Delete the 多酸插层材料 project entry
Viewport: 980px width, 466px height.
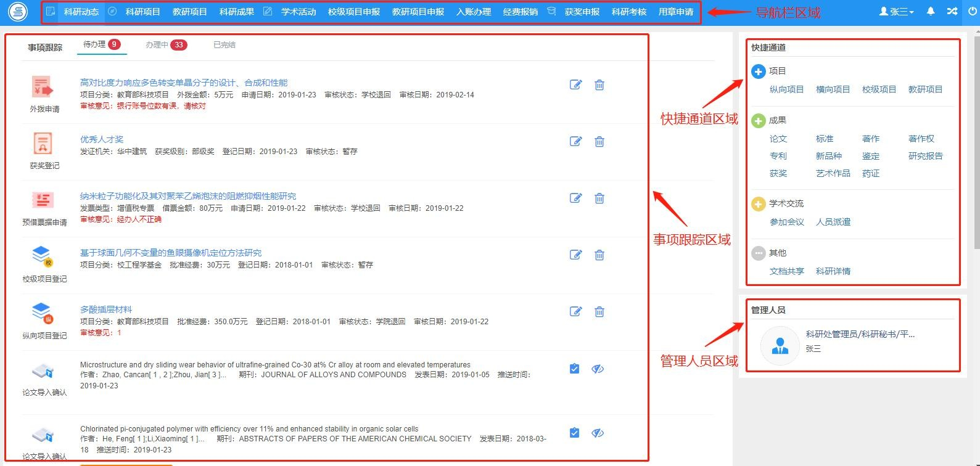pos(599,311)
